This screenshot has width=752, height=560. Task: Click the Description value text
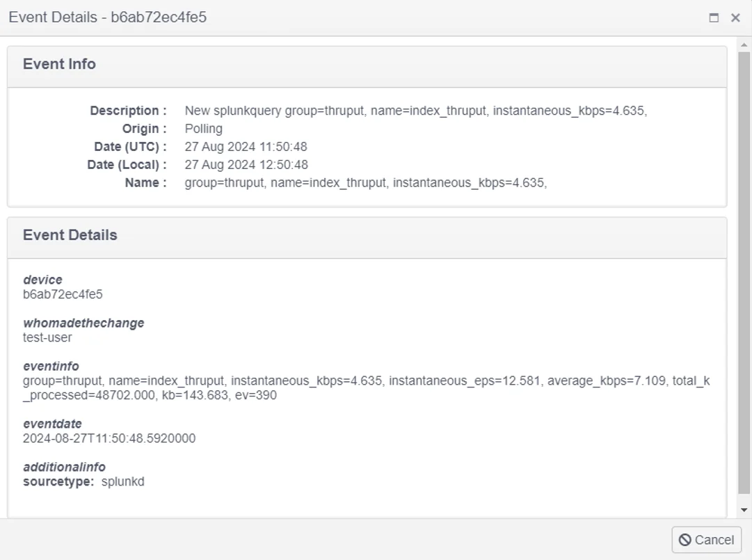click(x=416, y=111)
